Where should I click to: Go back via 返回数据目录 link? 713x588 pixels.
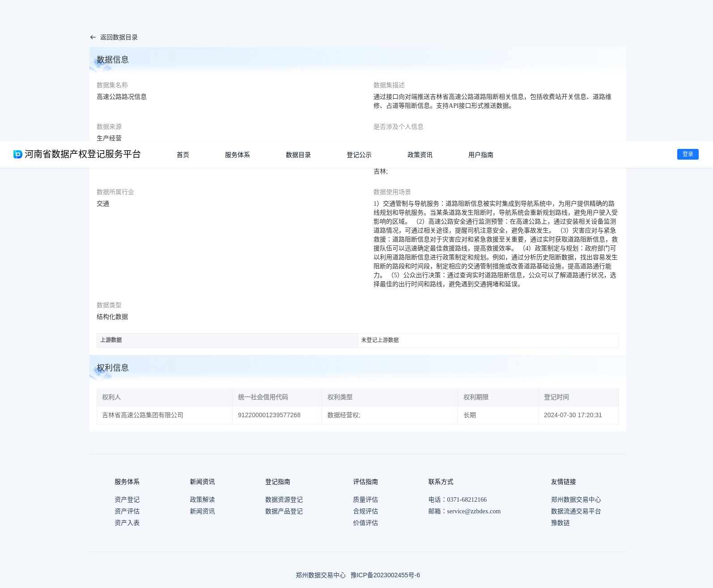point(119,38)
